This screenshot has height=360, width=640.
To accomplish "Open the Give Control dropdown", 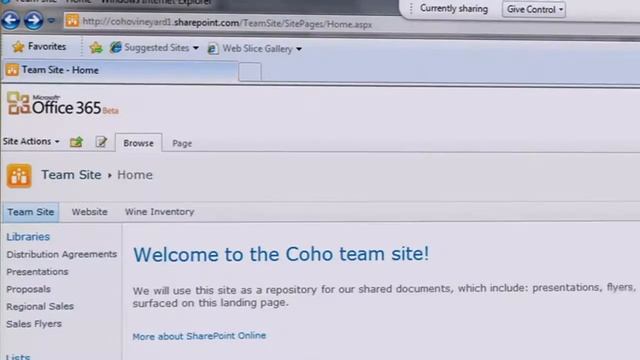I will [x=534, y=9].
